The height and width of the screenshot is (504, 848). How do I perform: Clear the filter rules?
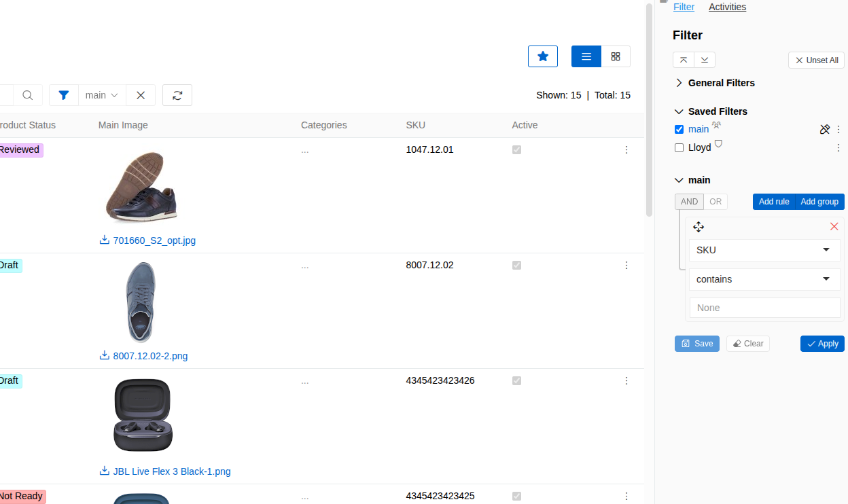748,344
